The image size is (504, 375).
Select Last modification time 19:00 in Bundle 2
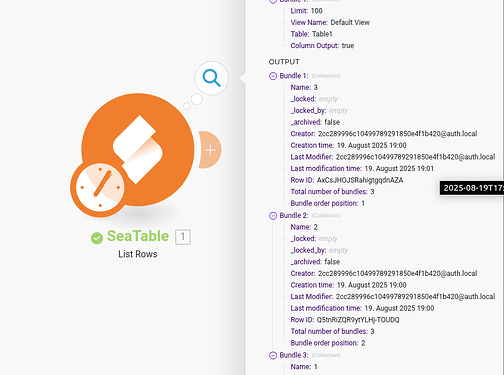click(362, 308)
